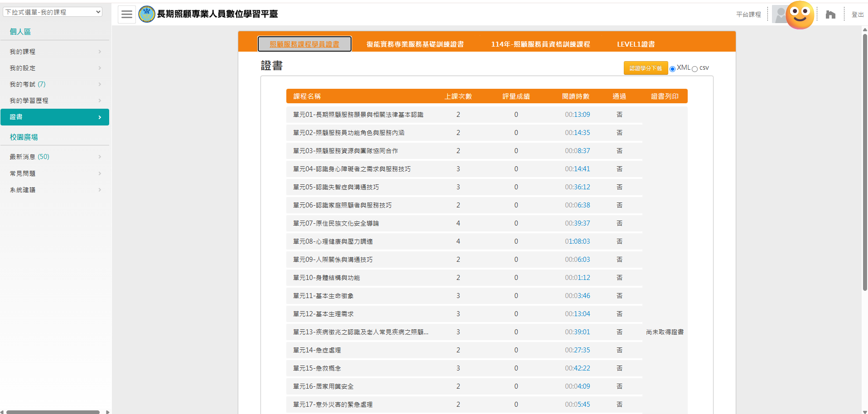Open the 下拉式選單-我的課程 dropdown
This screenshot has height=414, width=868.
[53, 12]
